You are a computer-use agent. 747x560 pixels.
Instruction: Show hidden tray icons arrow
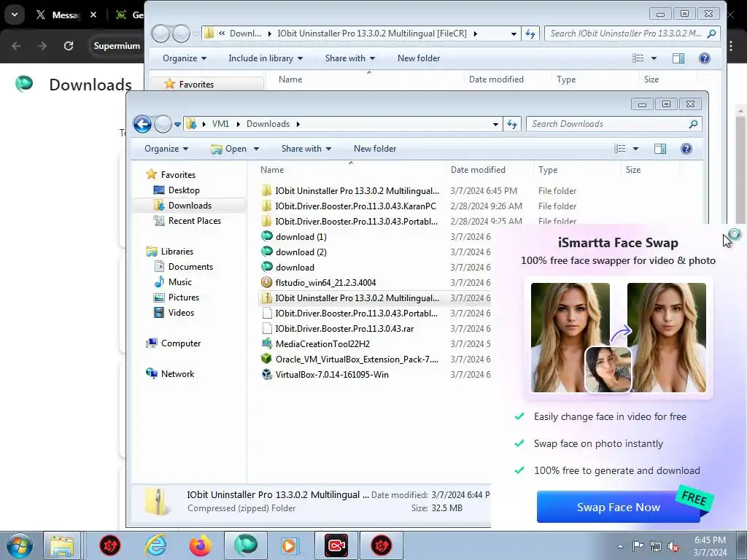(620, 547)
